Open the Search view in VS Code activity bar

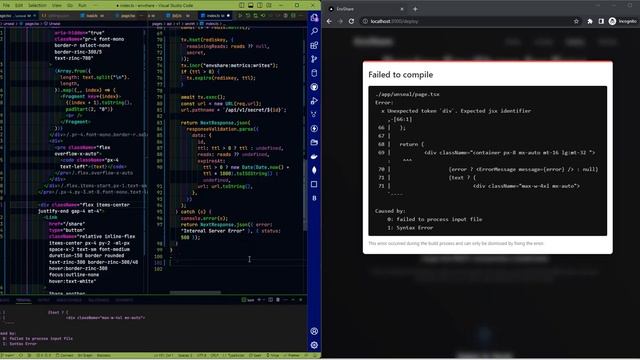(x=314, y=31)
